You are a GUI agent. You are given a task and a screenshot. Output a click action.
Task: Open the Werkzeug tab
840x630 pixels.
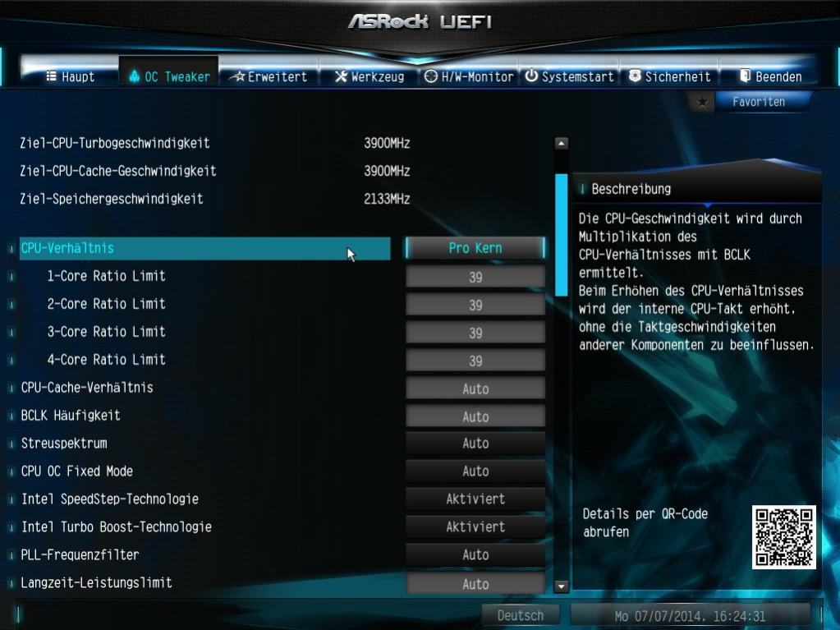coord(370,76)
